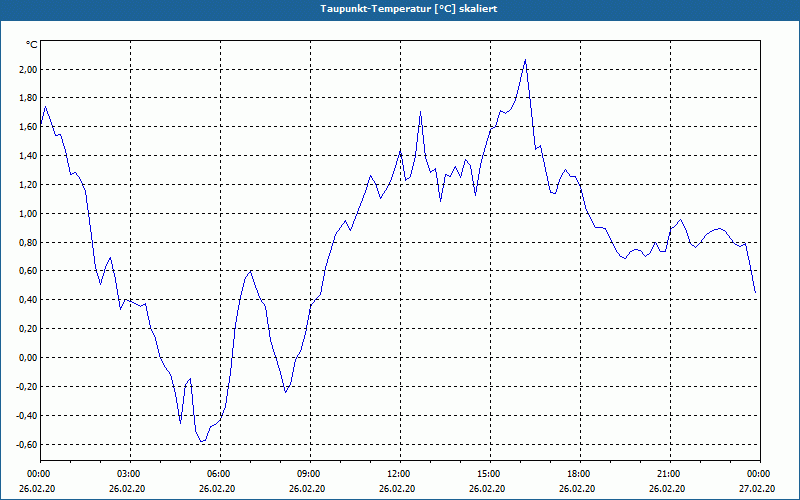The width and height of the screenshot is (800, 500).
Task: Pick the 0,80 y-axis label
Action: click(x=28, y=242)
